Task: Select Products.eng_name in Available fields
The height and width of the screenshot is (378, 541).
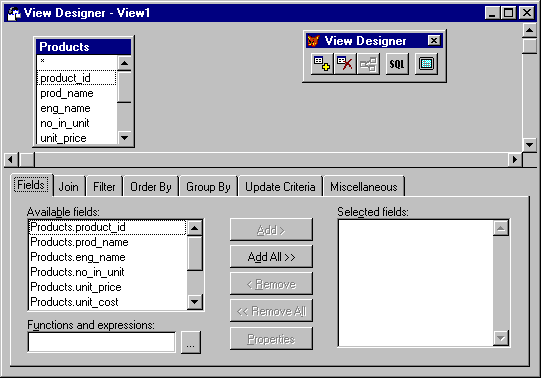Action: point(108,257)
